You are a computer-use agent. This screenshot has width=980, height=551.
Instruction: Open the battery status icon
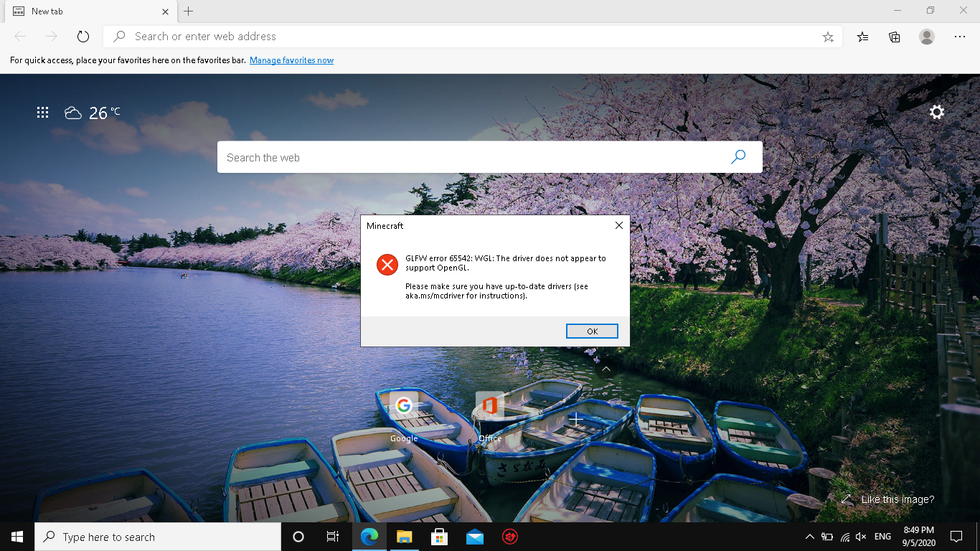coord(827,537)
